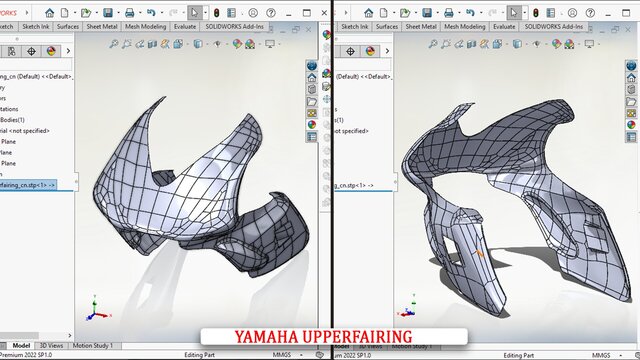Open Appearances color ball in right task pane
This screenshot has width=640, height=360.
pos(631,125)
